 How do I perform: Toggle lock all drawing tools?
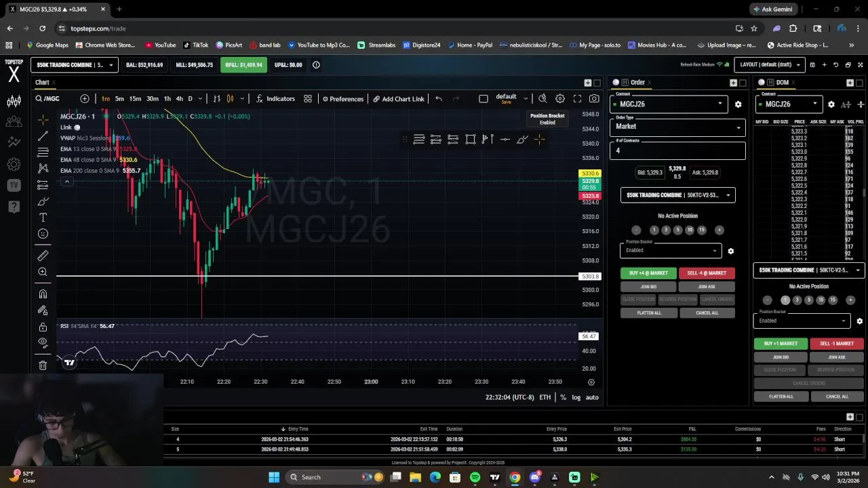click(43, 327)
